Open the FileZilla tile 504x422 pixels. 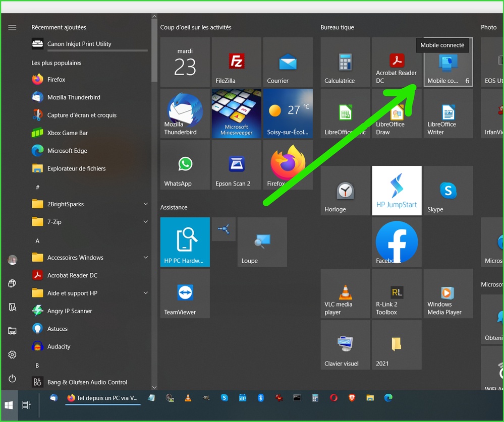pos(237,62)
